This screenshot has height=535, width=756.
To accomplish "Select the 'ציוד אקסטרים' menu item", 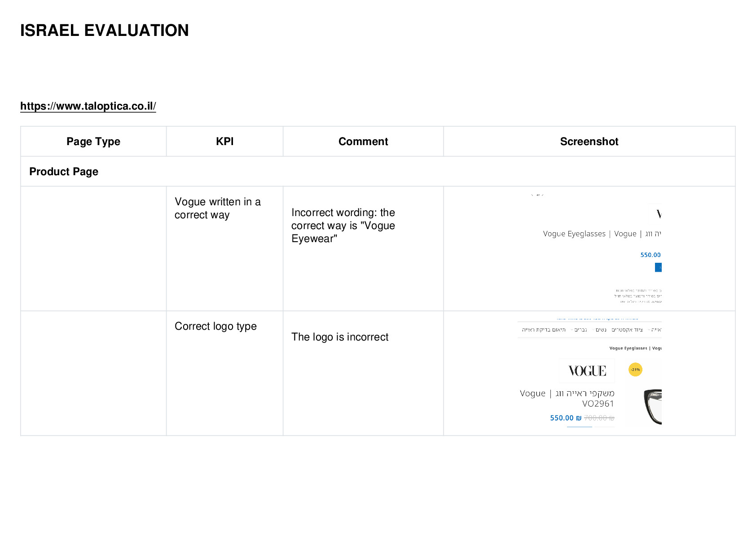I will (627, 330).
